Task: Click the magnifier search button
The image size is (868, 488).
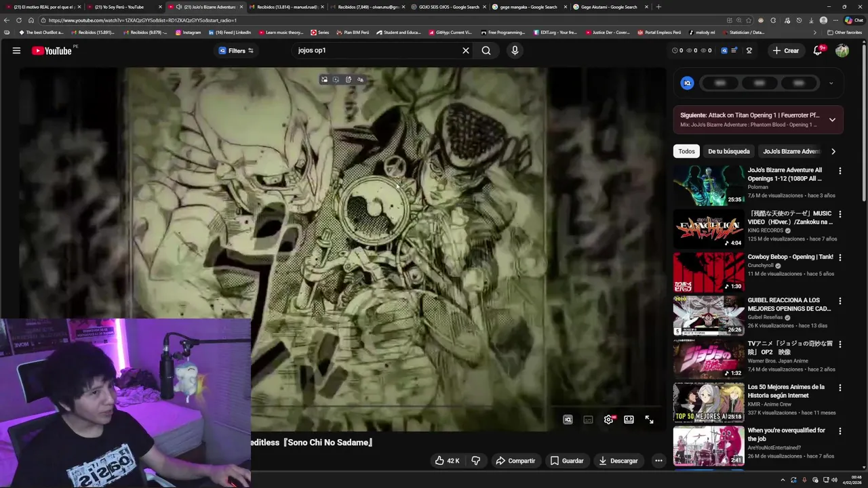Action: 486,50
